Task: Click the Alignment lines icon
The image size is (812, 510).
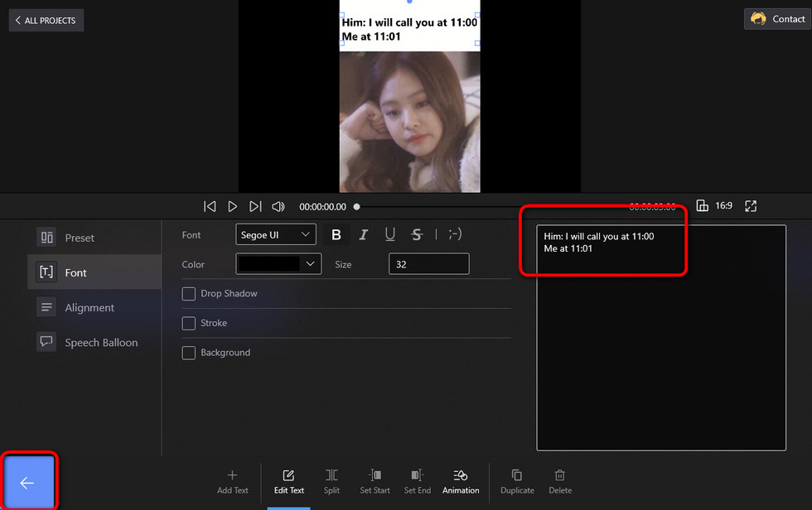Action: (46, 307)
